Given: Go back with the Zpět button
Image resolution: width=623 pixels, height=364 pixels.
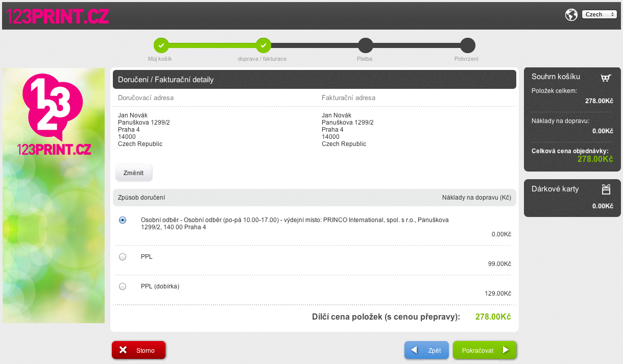Looking at the screenshot, I should click(x=426, y=350).
